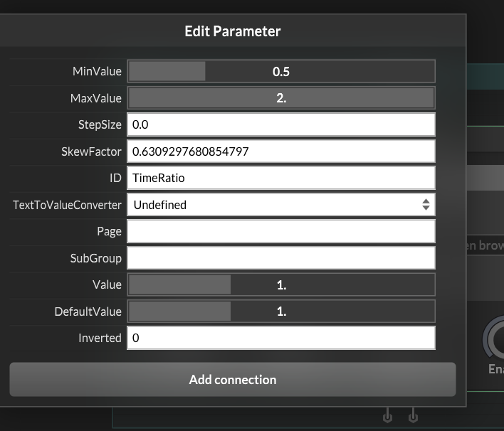Click the partially visible knob at right edge
Screen dimensions: 504x431
click(x=494, y=340)
